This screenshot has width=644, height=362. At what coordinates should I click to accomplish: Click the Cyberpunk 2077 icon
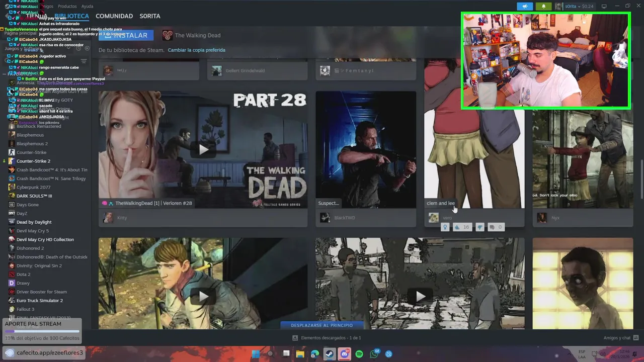click(x=12, y=187)
